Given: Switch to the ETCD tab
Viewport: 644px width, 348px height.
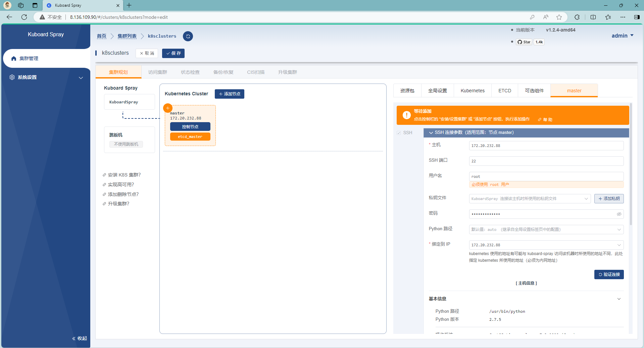Looking at the screenshot, I should (504, 91).
